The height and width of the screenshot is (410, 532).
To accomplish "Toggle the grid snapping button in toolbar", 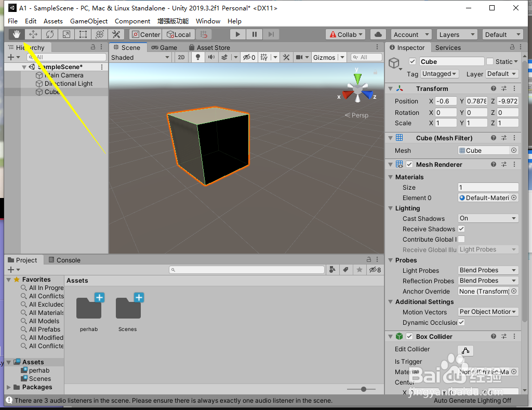I will 204,34.
